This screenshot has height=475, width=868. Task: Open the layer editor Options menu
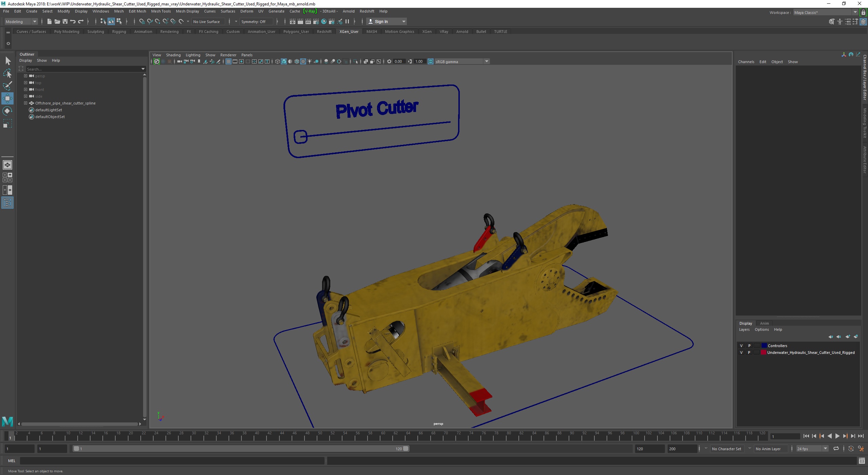(762, 329)
